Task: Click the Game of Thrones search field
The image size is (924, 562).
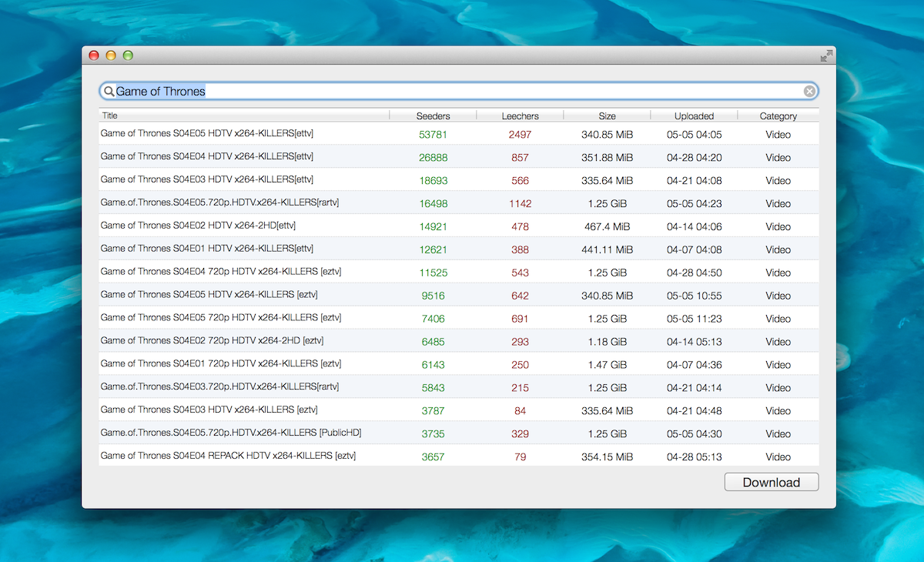Action: tap(459, 92)
